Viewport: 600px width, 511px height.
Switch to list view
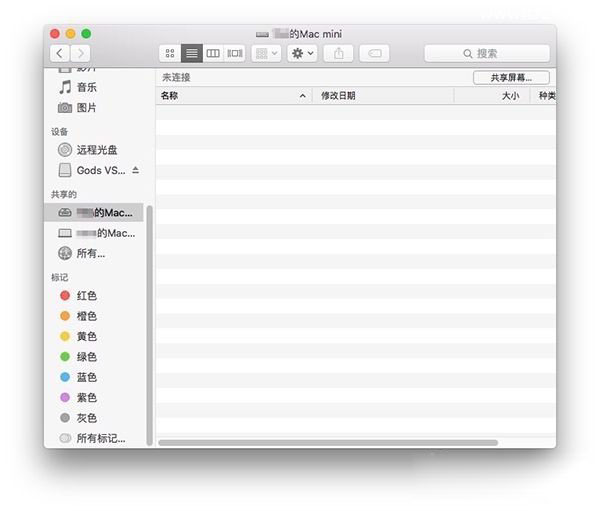(192, 53)
